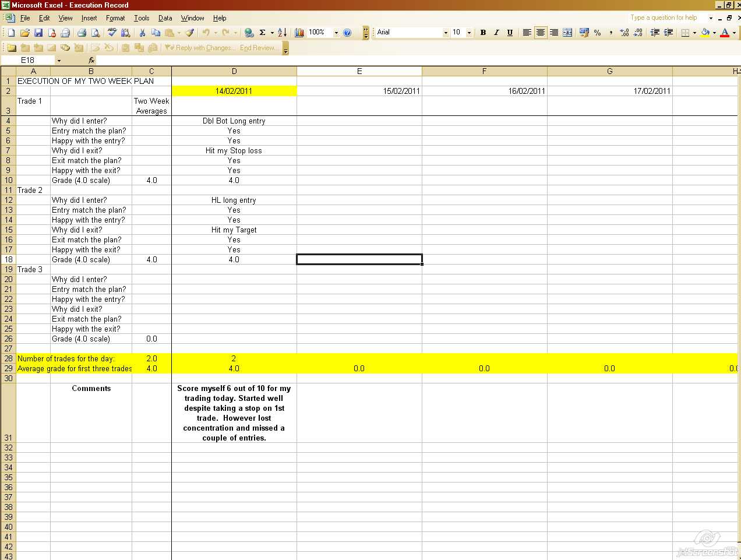The height and width of the screenshot is (560, 741).
Task: Paste using the clipboard icon
Action: point(170,33)
